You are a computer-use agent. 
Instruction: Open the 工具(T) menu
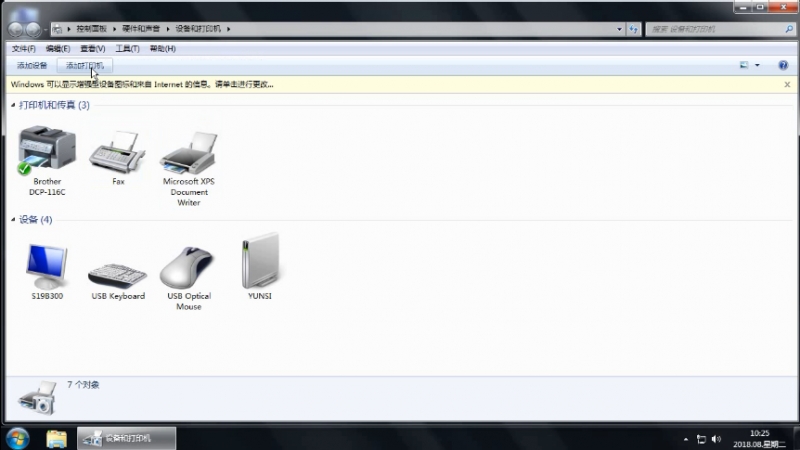[x=127, y=48]
